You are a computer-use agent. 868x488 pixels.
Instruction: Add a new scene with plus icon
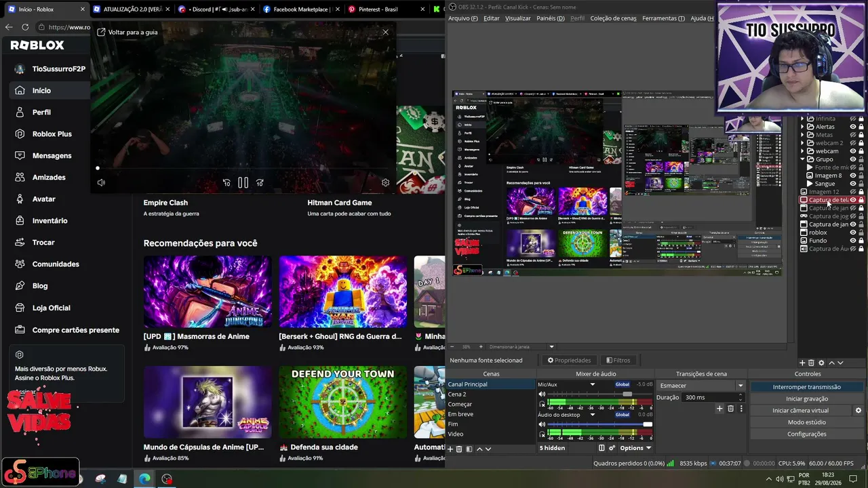(x=450, y=449)
